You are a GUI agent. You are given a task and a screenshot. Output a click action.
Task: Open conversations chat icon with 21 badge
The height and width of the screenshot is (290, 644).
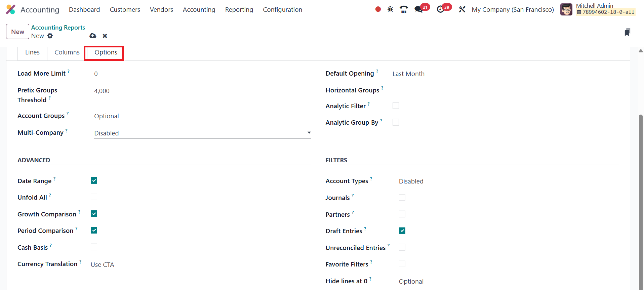click(419, 9)
